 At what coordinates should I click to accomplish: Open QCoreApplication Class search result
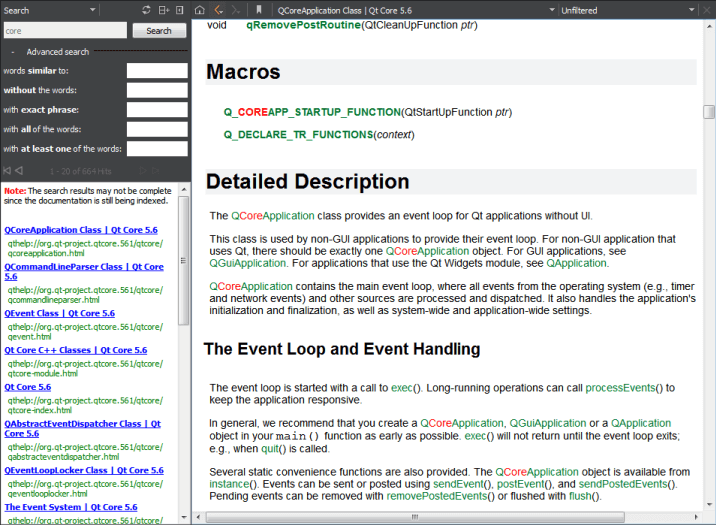coord(81,230)
